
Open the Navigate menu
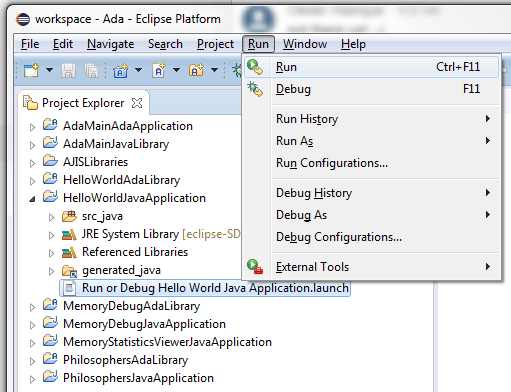coord(110,44)
